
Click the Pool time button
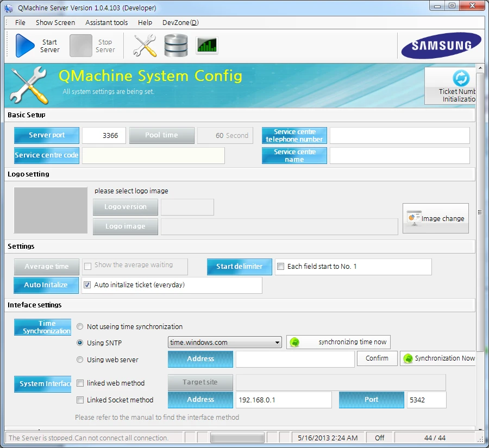tap(161, 135)
